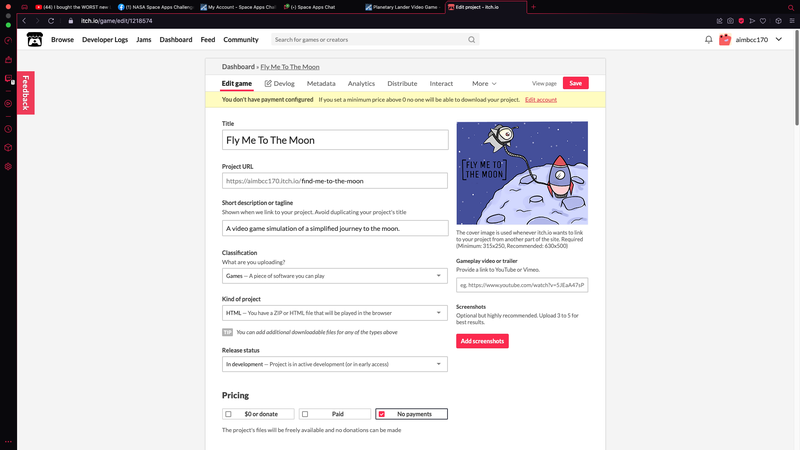Screen dimensions: 800x450
Task: Open Twitch chat icon in browser sidebar
Action: tap(8, 79)
